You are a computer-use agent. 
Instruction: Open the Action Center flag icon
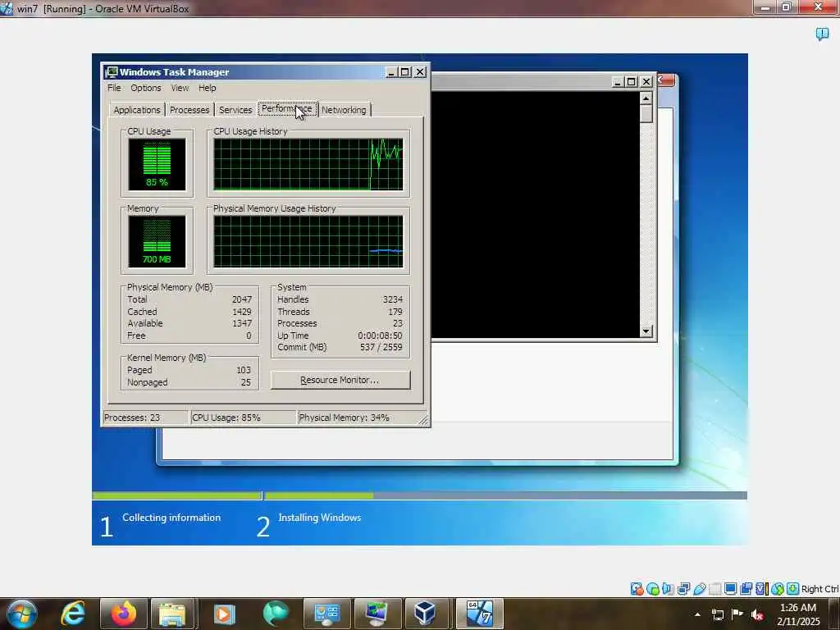[737, 614]
